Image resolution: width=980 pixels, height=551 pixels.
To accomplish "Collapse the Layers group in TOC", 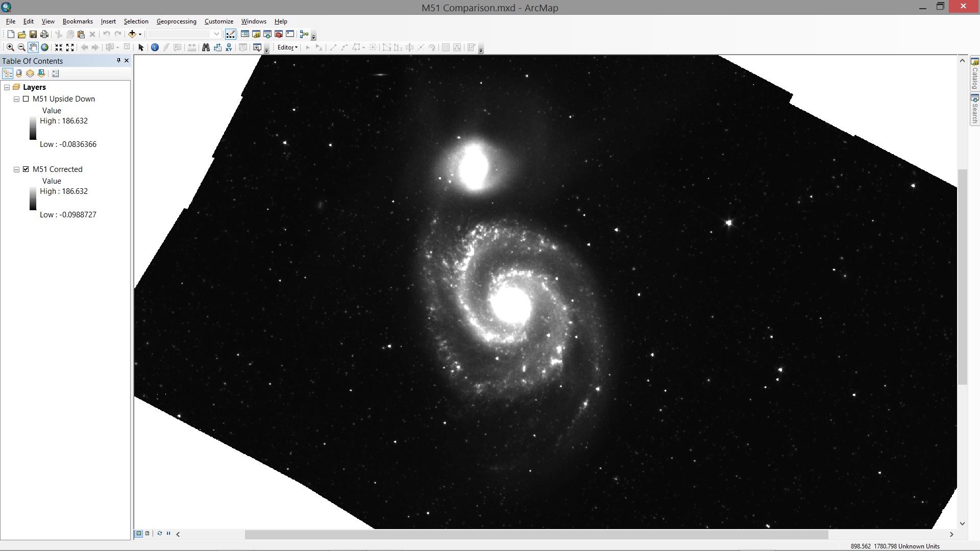I will [x=7, y=87].
